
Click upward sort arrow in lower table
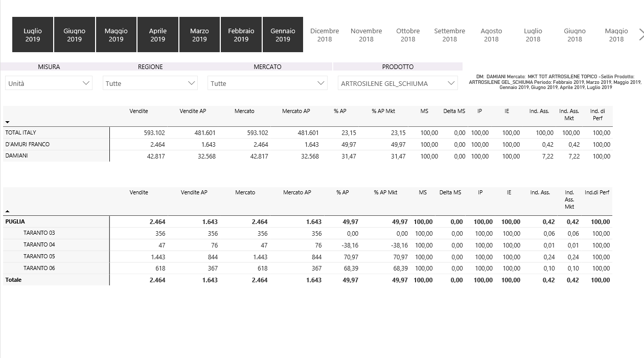(x=7, y=211)
